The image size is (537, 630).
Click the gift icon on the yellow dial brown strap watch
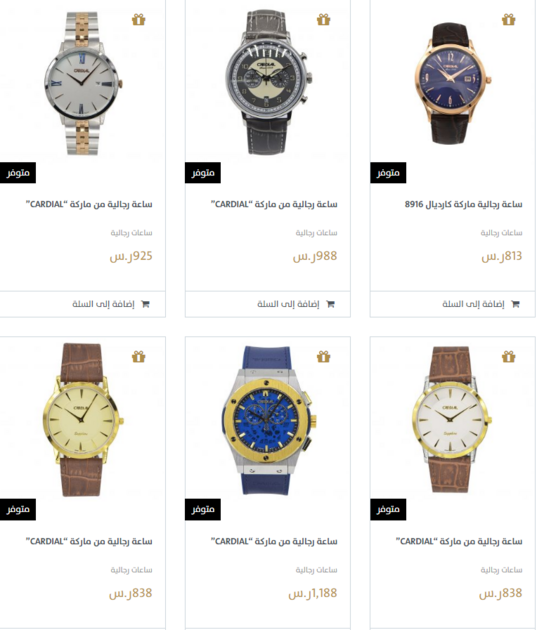[139, 356]
